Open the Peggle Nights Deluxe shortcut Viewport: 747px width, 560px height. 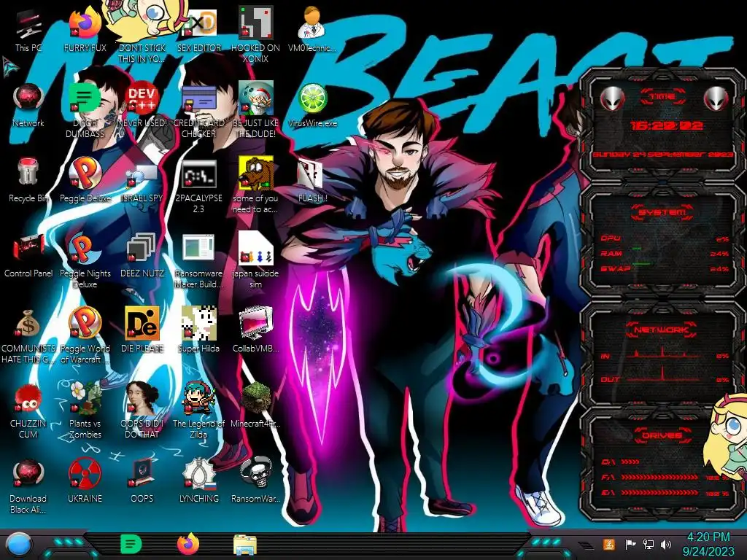85,261
